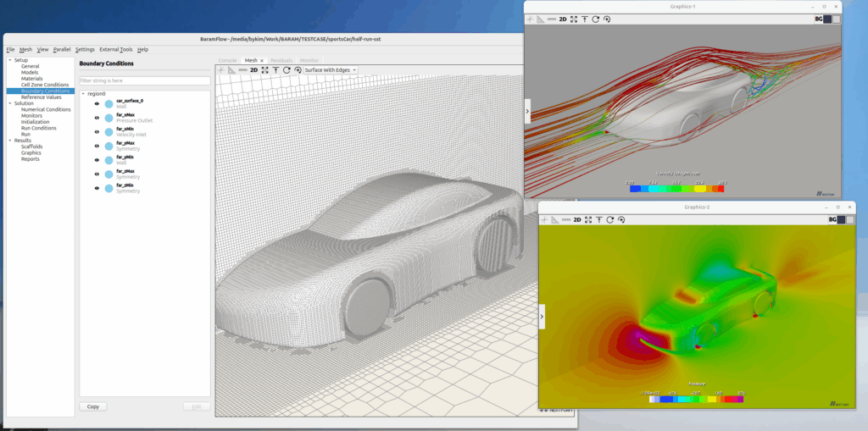Open the View menu
The width and height of the screenshot is (868, 431).
click(42, 49)
